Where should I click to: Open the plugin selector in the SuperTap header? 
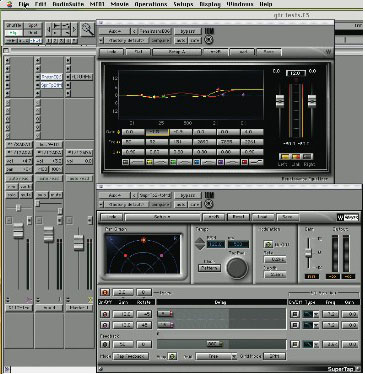(155, 195)
